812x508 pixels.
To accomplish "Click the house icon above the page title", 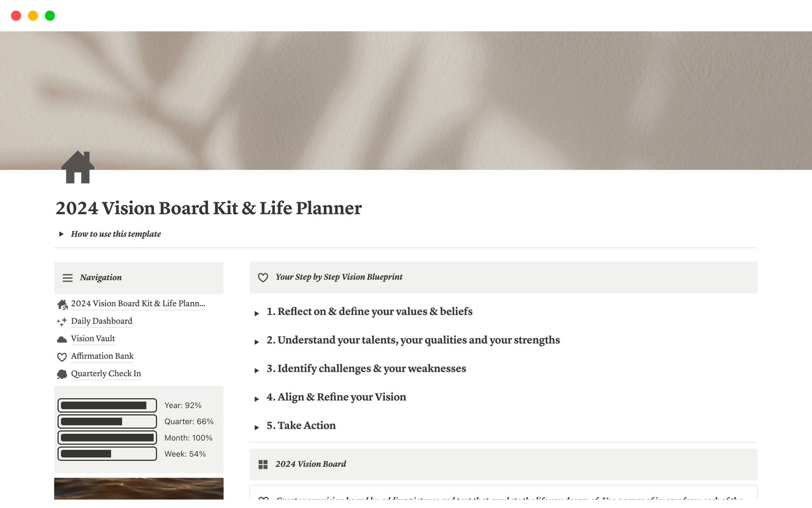I will [78, 168].
